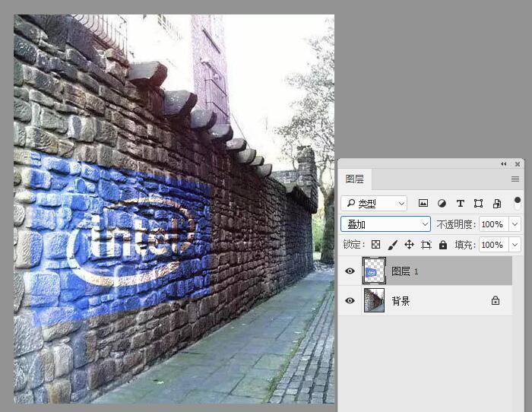Image resolution: width=532 pixels, height=412 pixels.
Task: Toggle the layer filtering on/off switch
Action: 518,203
